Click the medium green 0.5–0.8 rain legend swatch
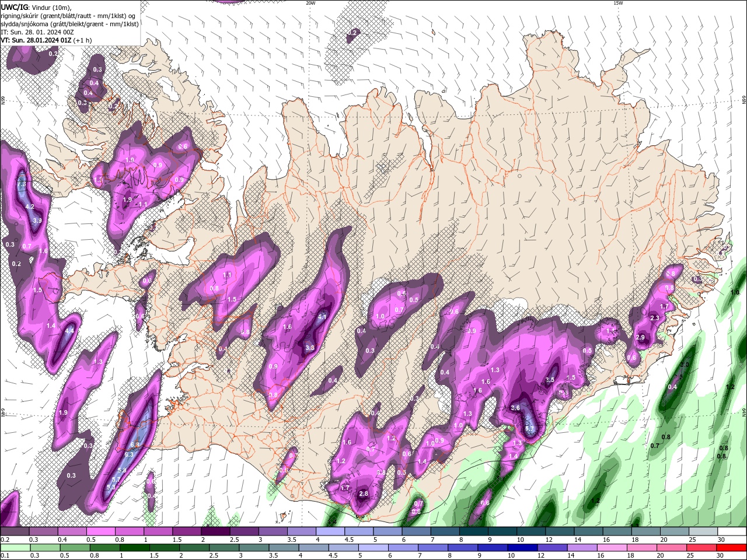Image resolution: width=747 pixels, height=560 pixels. tap(75, 548)
